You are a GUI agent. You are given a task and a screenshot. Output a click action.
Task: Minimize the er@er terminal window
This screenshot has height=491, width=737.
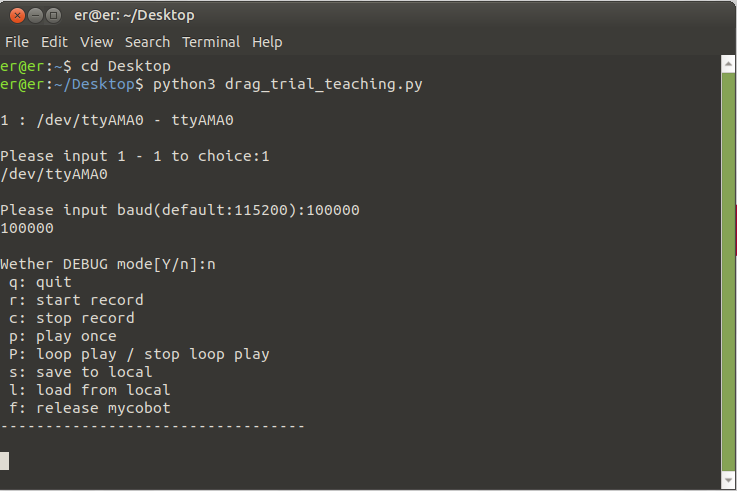pyautogui.click(x=34, y=15)
